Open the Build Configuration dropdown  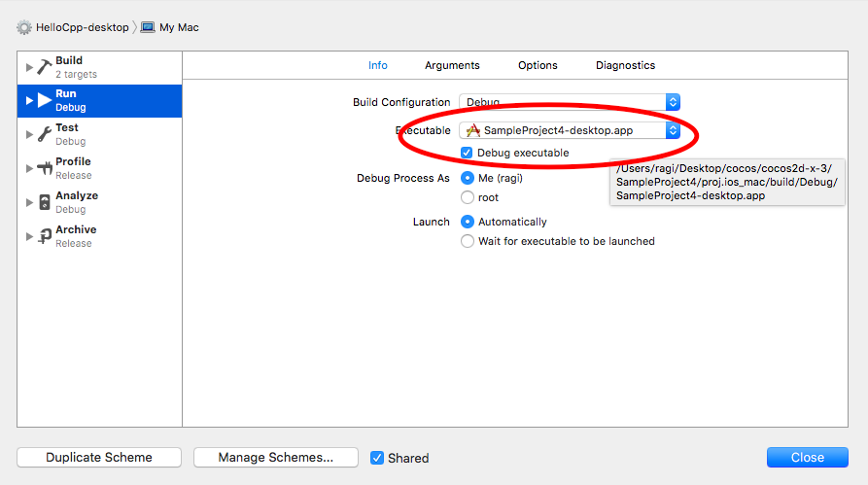tap(570, 102)
